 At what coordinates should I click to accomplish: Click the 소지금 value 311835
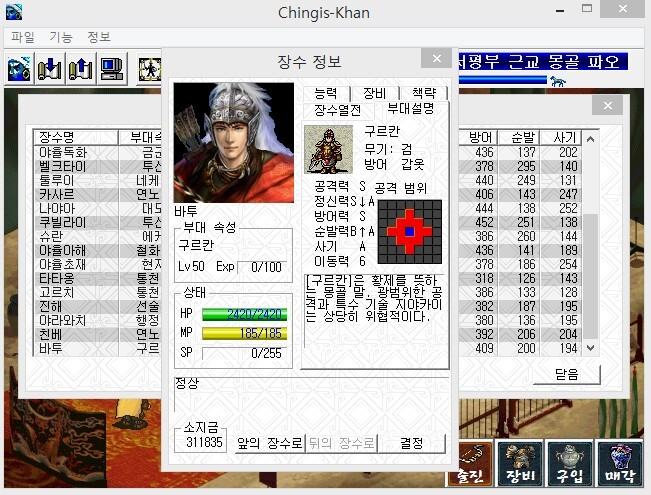pos(204,442)
